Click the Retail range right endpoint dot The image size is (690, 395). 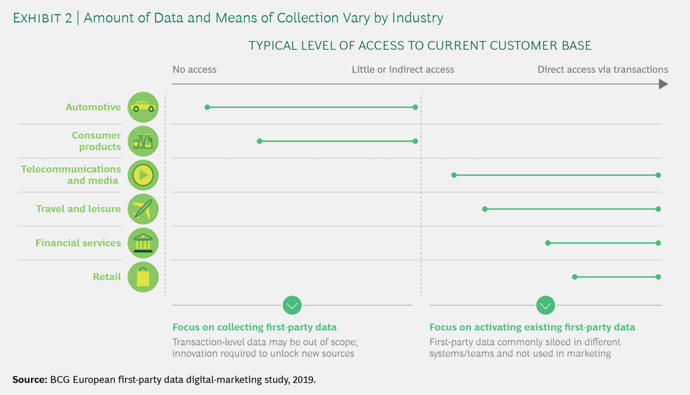[x=658, y=277]
